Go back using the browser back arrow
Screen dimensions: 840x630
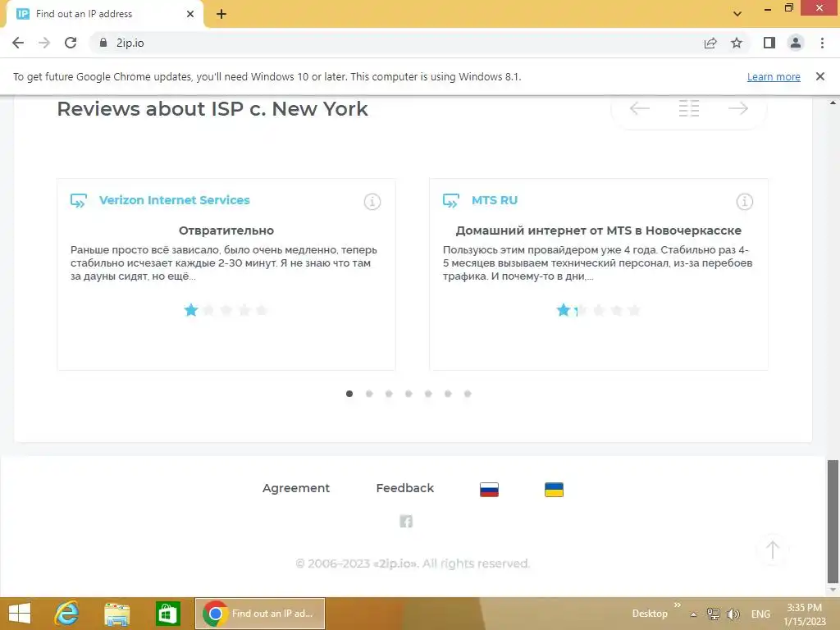(x=18, y=43)
